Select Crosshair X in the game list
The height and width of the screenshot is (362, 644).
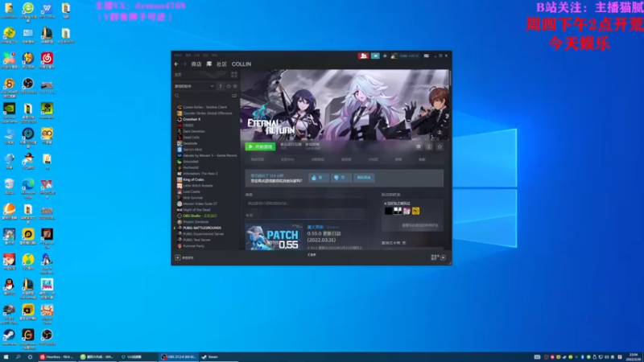coord(192,119)
